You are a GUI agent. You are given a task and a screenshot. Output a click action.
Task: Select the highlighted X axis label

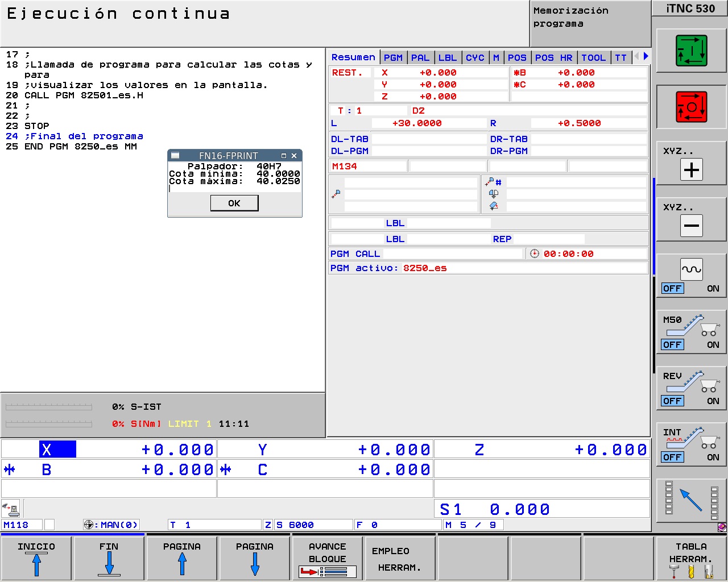coord(57,450)
